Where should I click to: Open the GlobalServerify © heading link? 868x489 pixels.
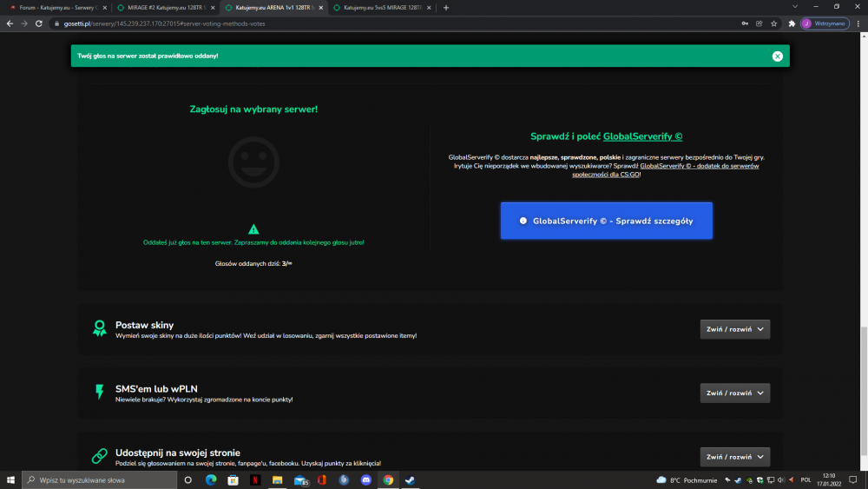coord(642,136)
